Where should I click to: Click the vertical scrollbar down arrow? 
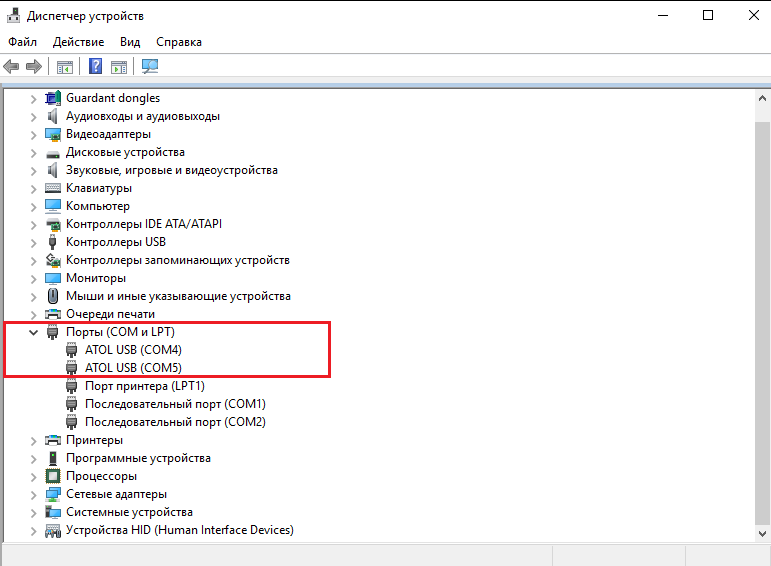[x=761, y=532]
